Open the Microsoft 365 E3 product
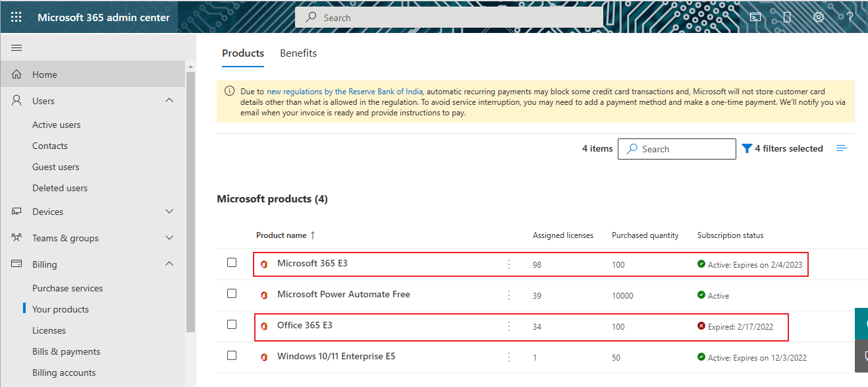This screenshot has height=387, width=868. point(312,263)
